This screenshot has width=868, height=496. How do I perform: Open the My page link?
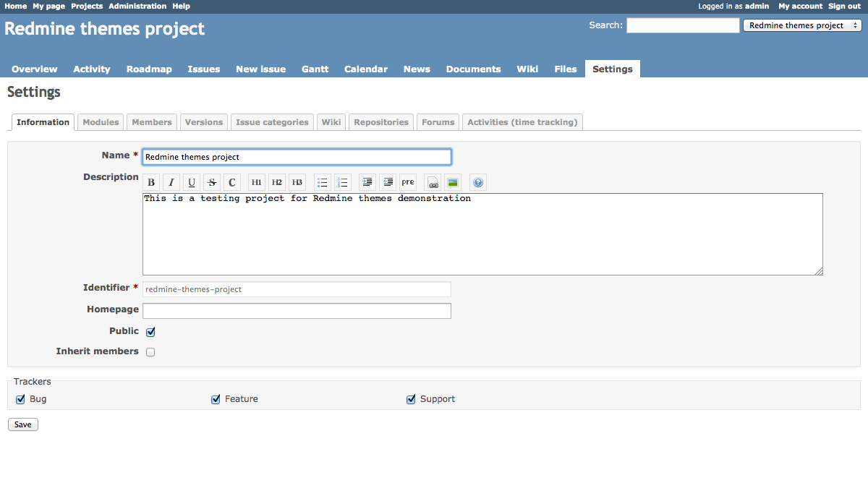coord(48,6)
